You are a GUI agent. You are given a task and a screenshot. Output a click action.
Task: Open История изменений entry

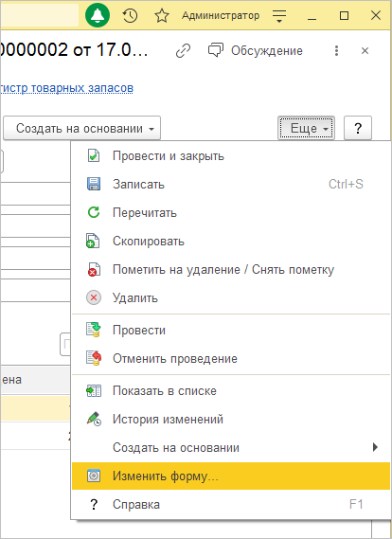(x=231, y=420)
